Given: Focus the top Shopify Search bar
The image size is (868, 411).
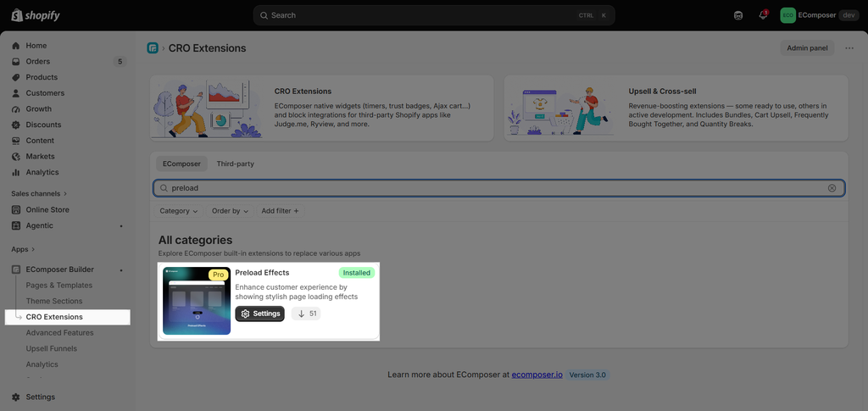Looking at the screenshot, I should coord(434,15).
